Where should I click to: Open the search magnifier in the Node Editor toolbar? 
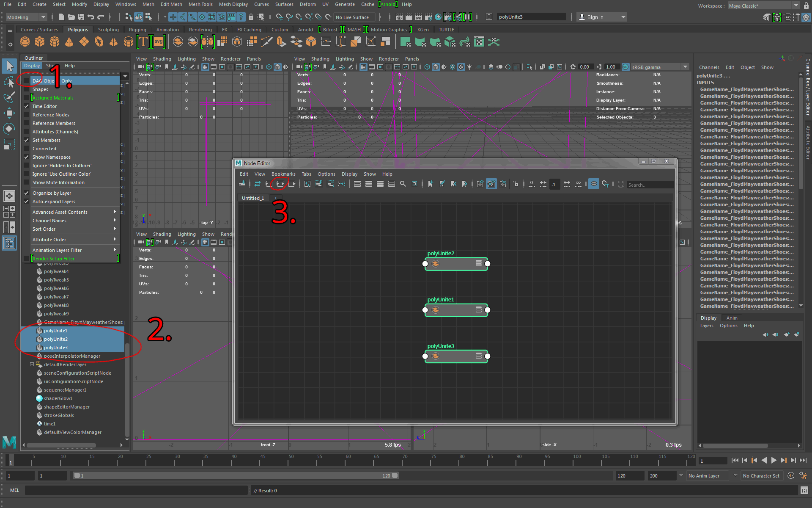(403, 184)
